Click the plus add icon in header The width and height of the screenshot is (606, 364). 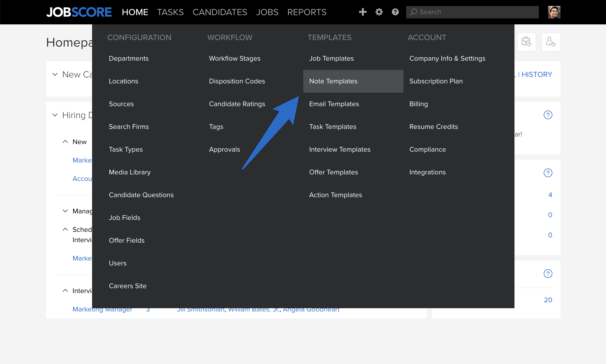(x=363, y=12)
